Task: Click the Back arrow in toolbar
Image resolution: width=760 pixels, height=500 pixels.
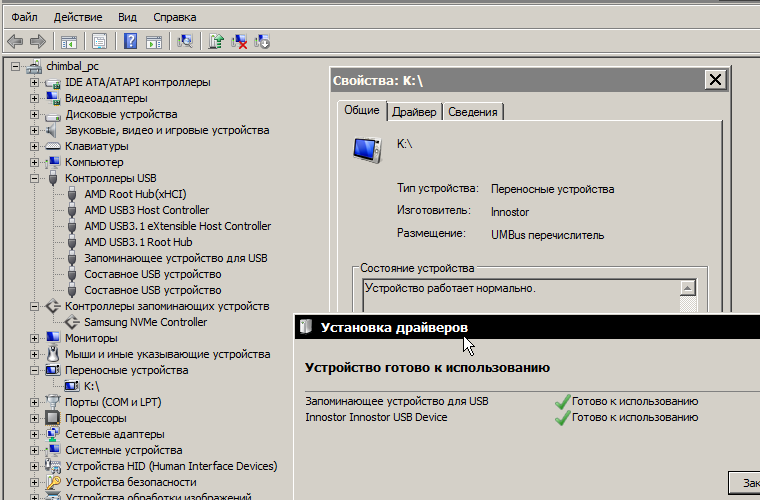Action: (x=15, y=41)
